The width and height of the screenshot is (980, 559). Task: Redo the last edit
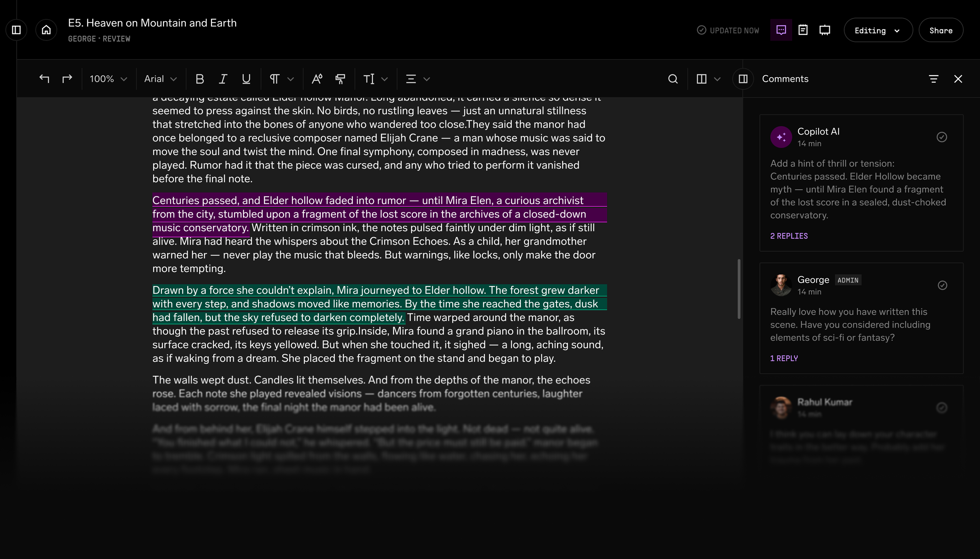[x=67, y=79]
